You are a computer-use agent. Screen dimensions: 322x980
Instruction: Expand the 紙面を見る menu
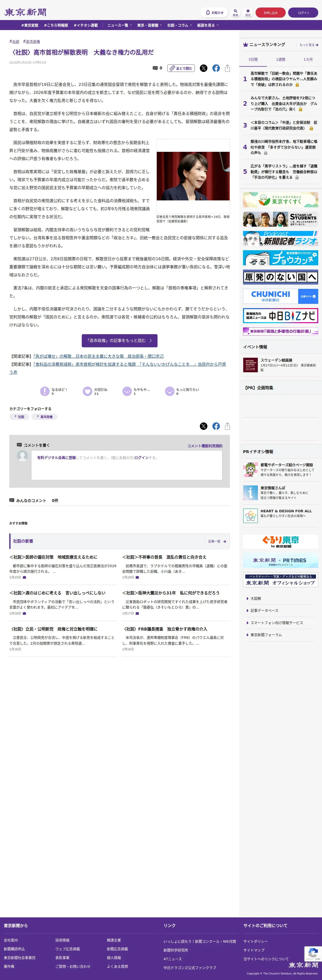click(x=208, y=25)
